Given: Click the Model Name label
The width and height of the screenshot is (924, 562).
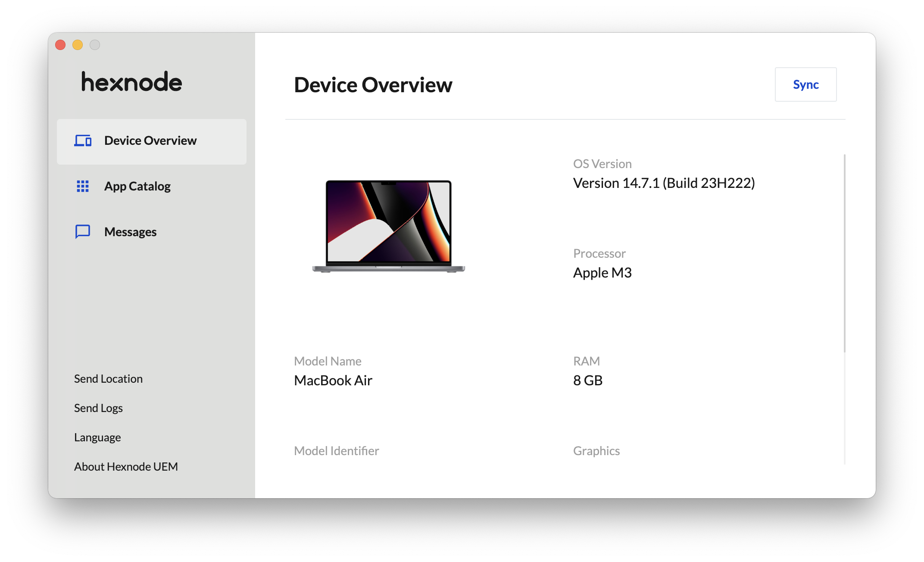Looking at the screenshot, I should (x=328, y=361).
